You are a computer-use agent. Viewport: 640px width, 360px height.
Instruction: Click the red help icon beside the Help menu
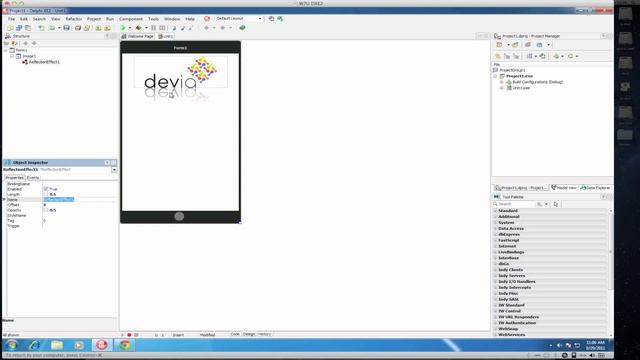207,19
